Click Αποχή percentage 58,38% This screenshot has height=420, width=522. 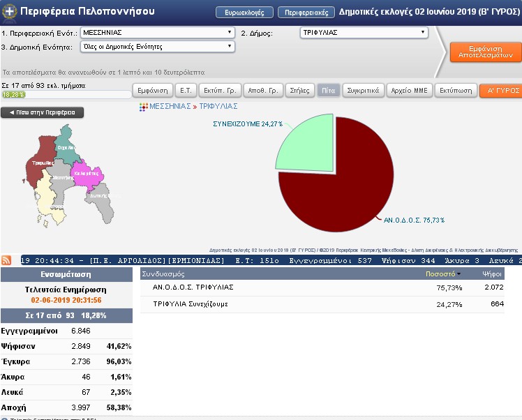[119, 407]
